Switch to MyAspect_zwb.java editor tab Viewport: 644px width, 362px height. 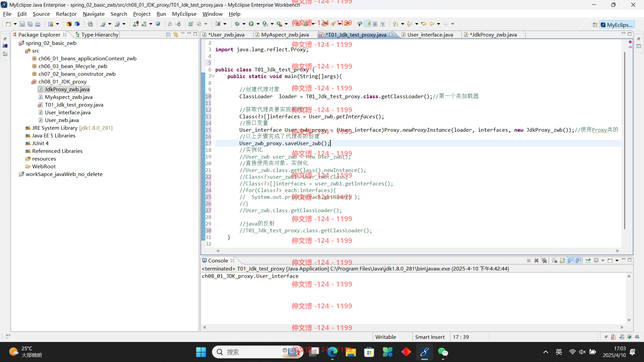[282, 35]
